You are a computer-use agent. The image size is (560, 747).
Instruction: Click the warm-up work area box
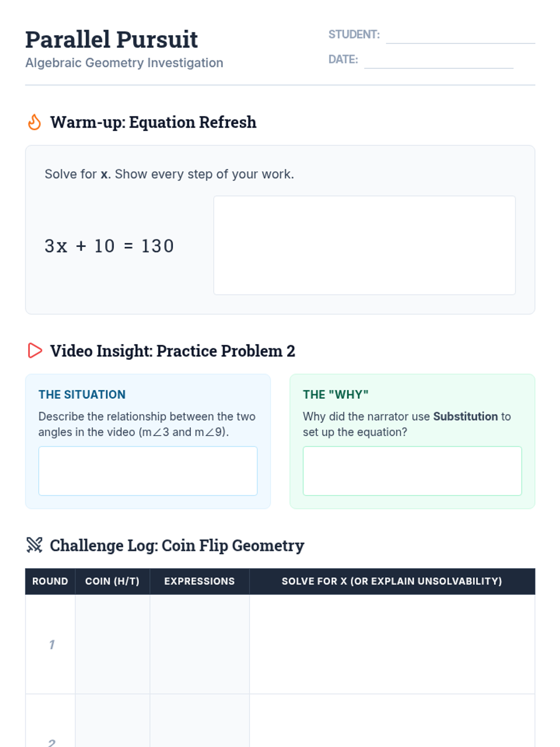(x=364, y=245)
